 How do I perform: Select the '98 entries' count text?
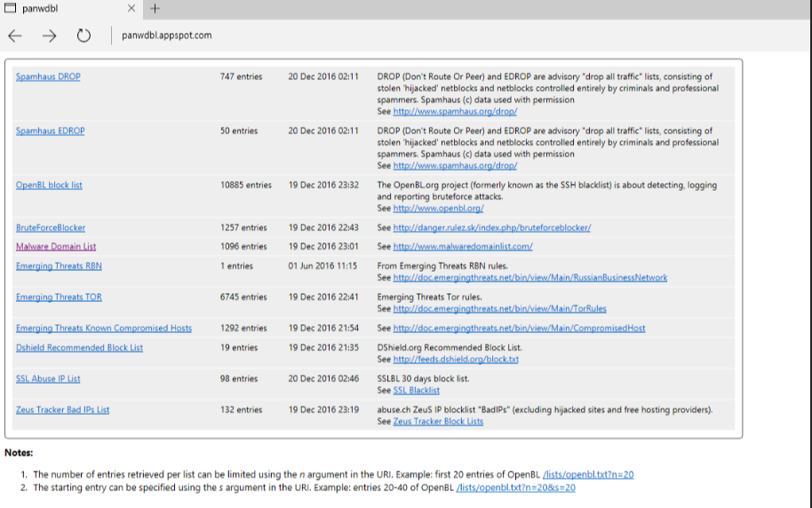point(239,378)
